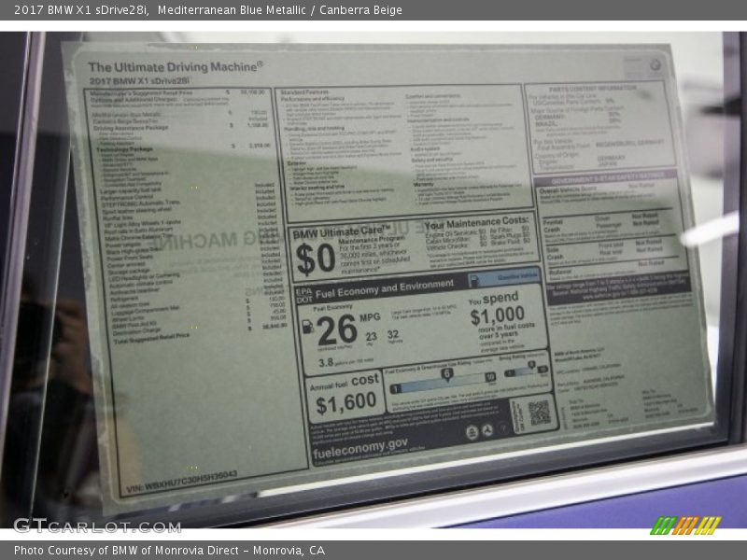
Task: Click The Ultimate Driving Machine heading
Action: (176, 66)
